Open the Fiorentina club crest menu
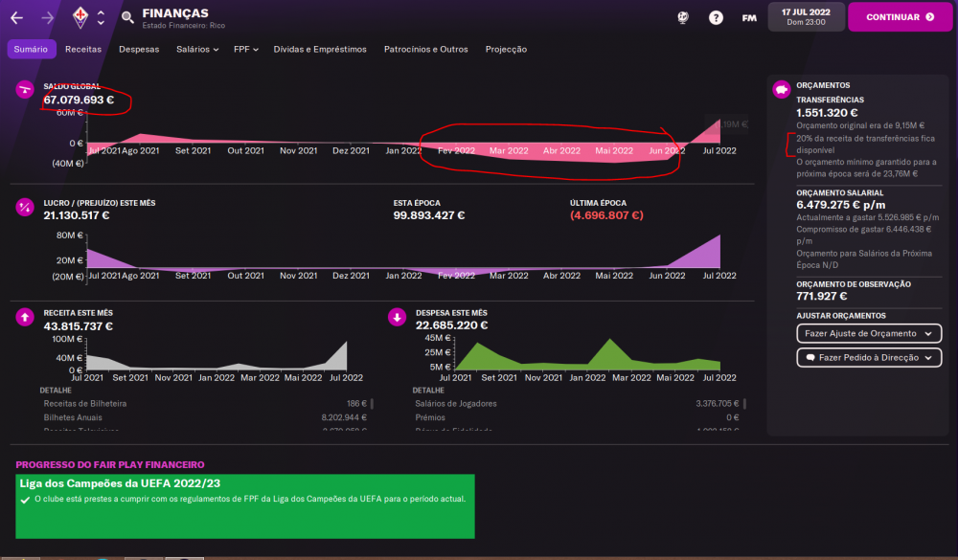The width and height of the screenshot is (958, 560). tap(80, 17)
